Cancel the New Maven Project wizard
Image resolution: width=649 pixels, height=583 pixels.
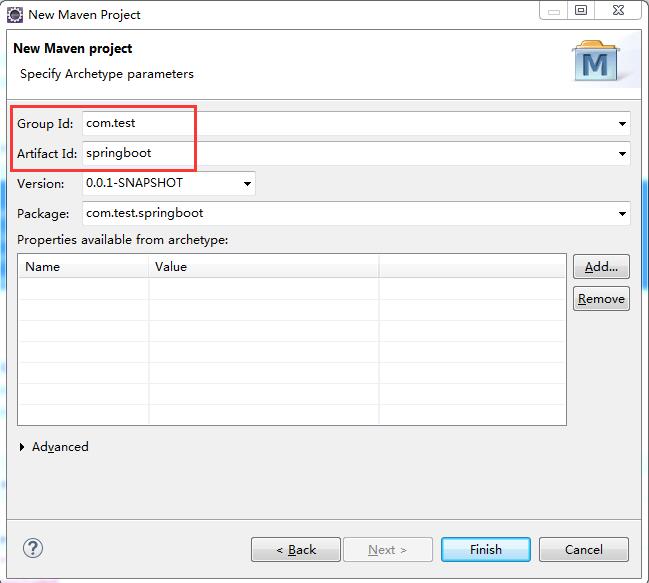coord(584,549)
